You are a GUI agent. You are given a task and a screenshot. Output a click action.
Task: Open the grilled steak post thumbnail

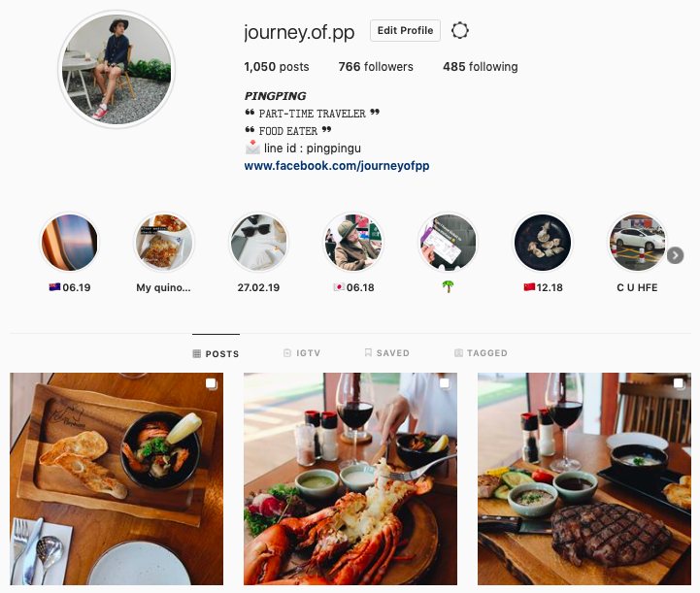(584, 478)
